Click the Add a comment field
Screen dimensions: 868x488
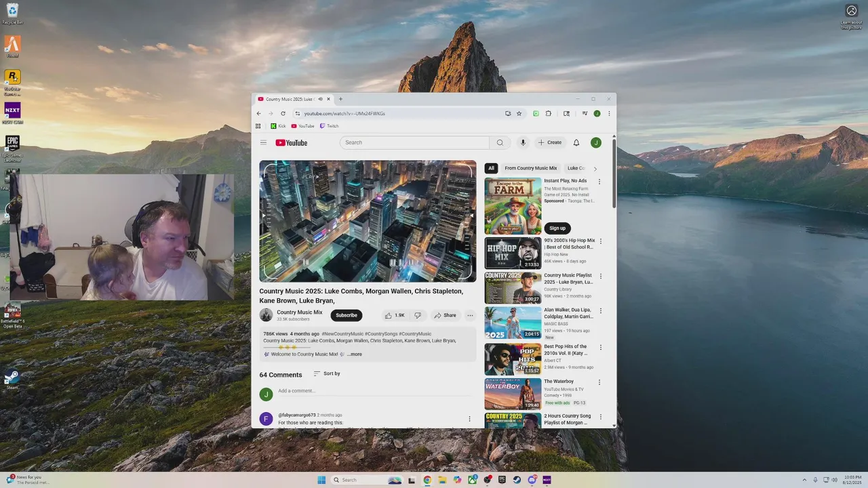374,391
